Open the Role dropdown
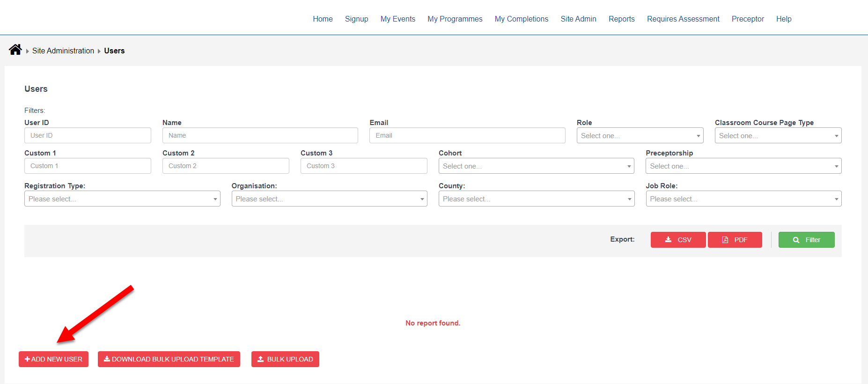The image size is (868, 384). point(640,135)
